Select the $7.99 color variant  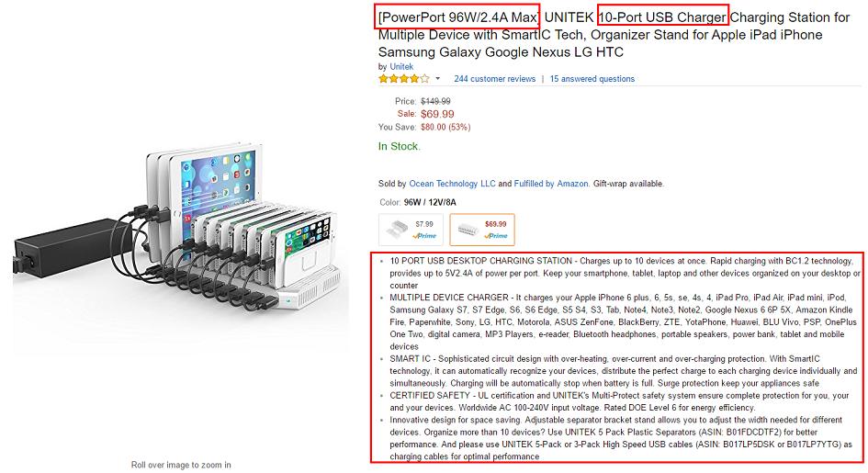(411, 229)
